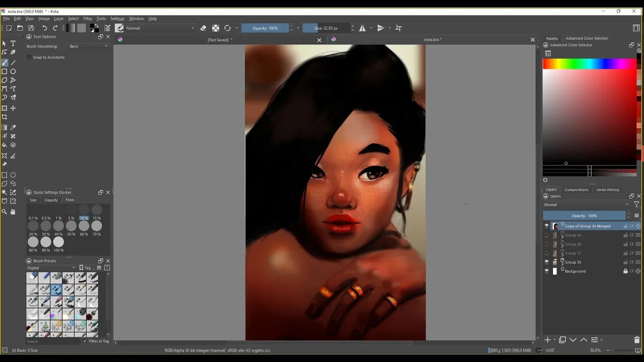Click the Undo arrow in toolbar

click(44, 28)
